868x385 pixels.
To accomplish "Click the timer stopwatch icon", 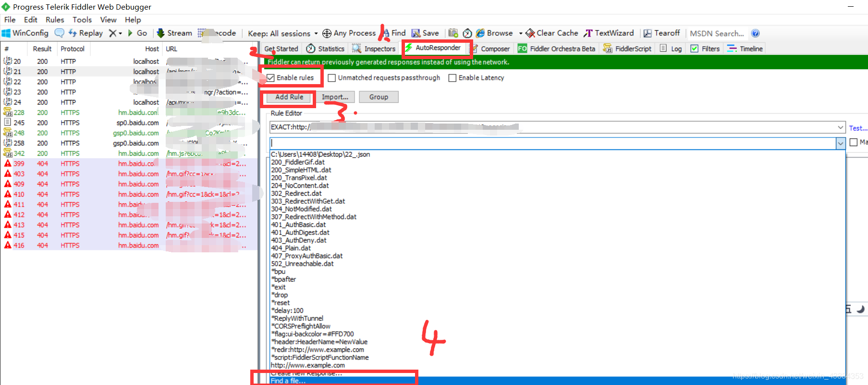I will (x=467, y=33).
